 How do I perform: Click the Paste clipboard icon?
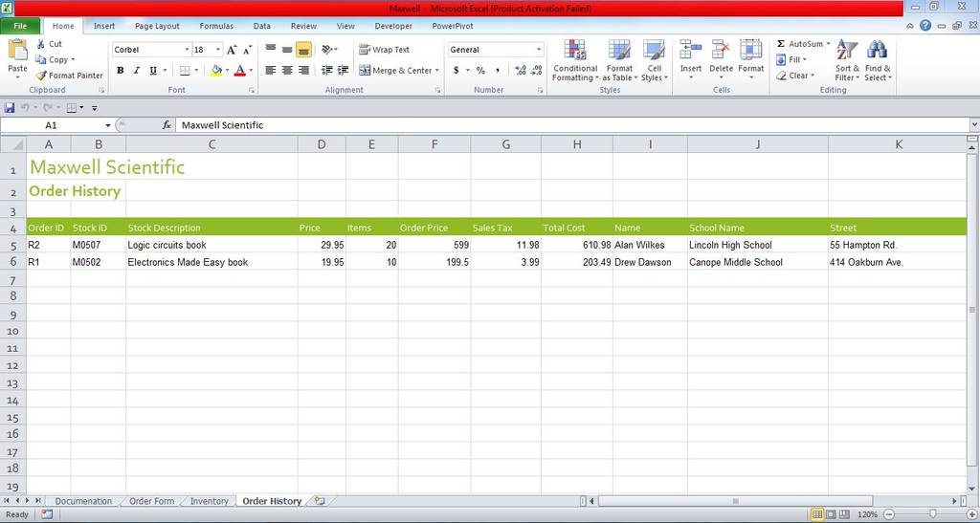tap(17, 52)
